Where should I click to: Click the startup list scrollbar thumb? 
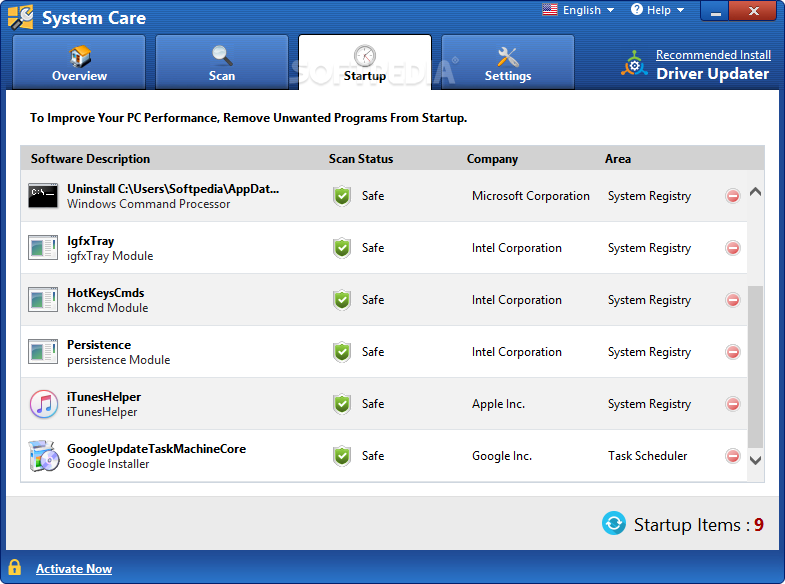[x=755, y=367]
